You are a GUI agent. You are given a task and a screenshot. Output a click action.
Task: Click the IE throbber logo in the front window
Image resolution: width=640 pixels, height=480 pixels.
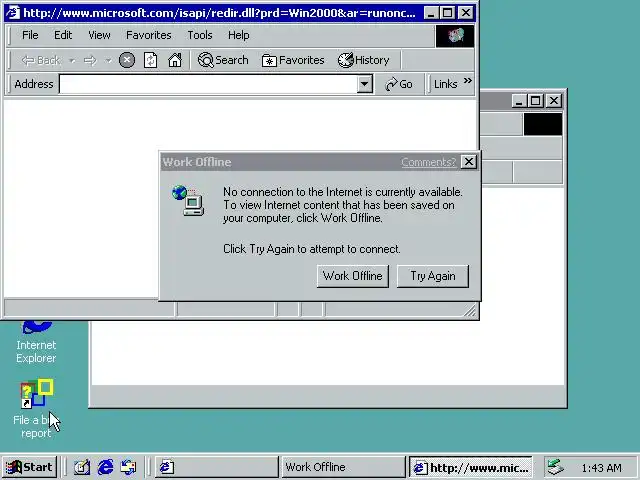click(455, 36)
